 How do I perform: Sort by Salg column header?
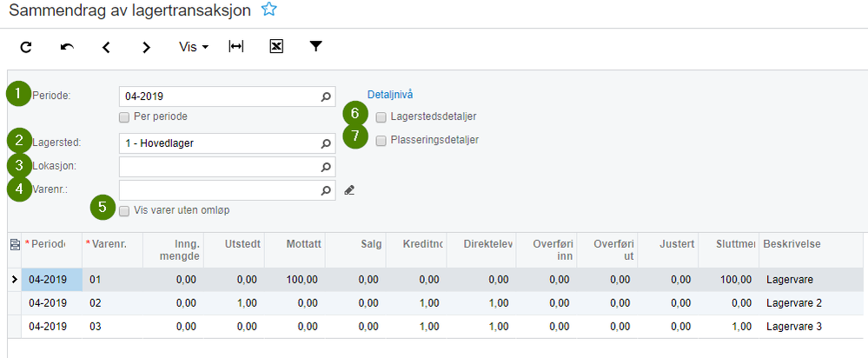[356, 250]
